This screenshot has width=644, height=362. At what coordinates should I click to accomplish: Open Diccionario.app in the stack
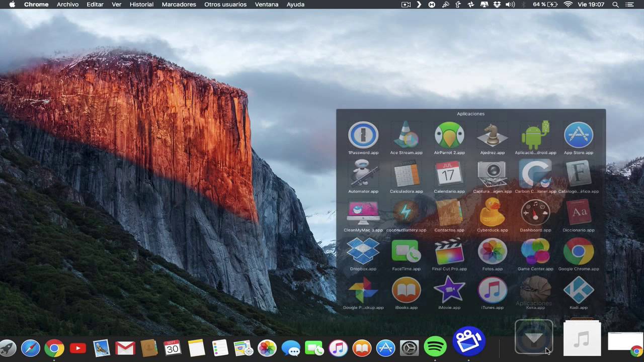pyautogui.click(x=579, y=212)
